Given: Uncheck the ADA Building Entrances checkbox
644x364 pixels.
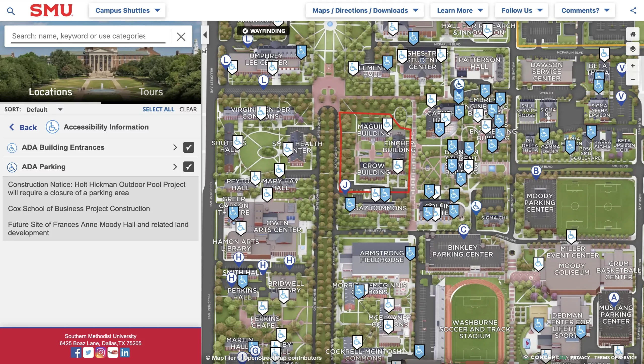Looking at the screenshot, I should coord(189,147).
